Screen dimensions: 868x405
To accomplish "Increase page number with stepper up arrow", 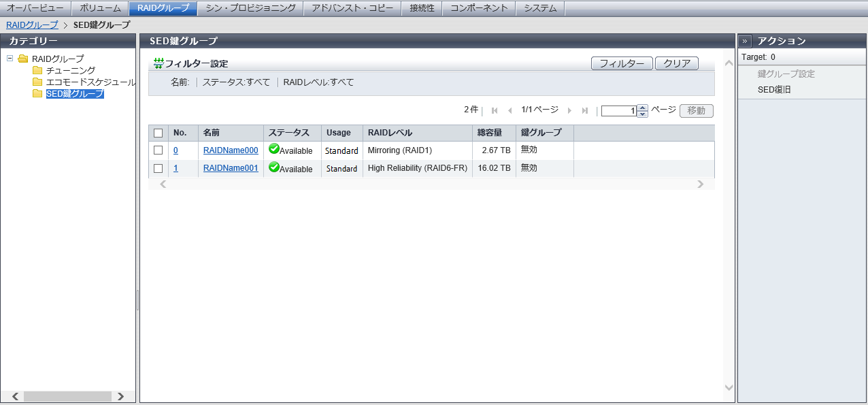I will [643, 108].
